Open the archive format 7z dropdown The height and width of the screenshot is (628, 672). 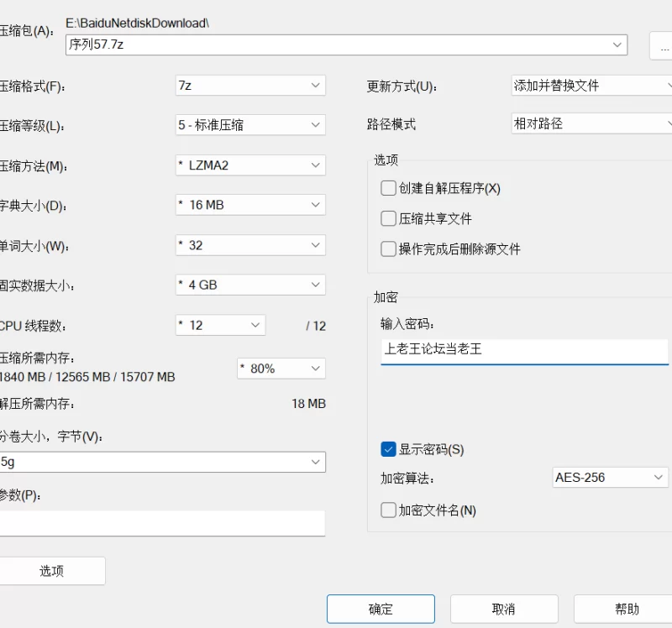pos(250,86)
